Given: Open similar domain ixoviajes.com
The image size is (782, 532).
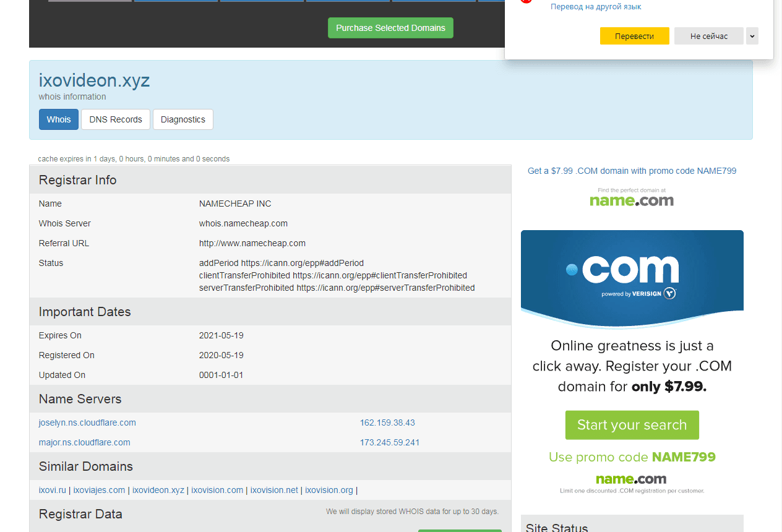Looking at the screenshot, I should pos(99,490).
